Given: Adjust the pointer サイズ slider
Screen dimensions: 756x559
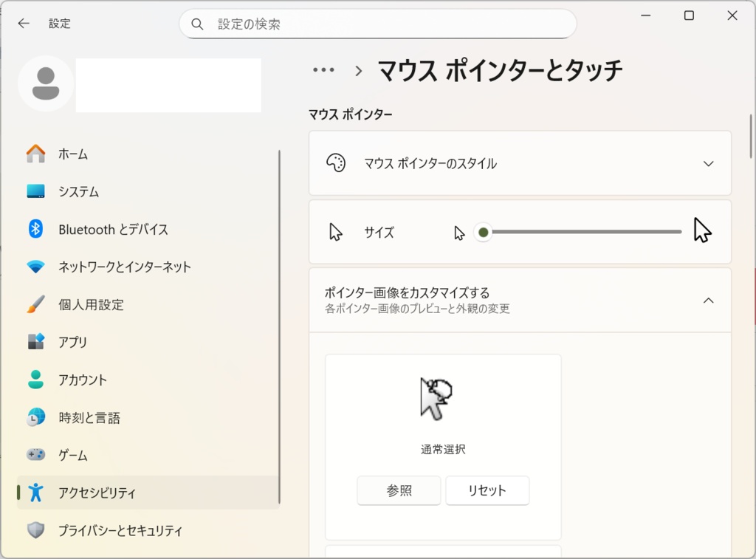Looking at the screenshot, I should tap(483, 231).
